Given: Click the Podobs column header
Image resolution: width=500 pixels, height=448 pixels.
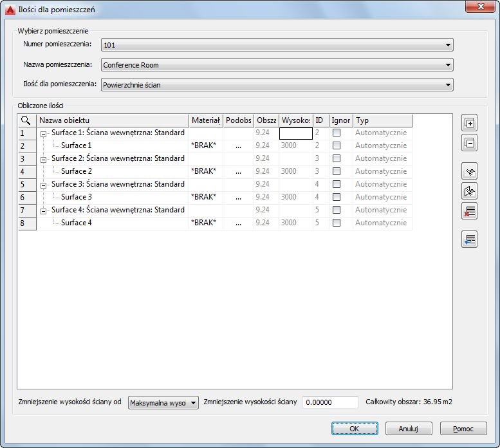Looking at the screenshot, I should [239, 120].
